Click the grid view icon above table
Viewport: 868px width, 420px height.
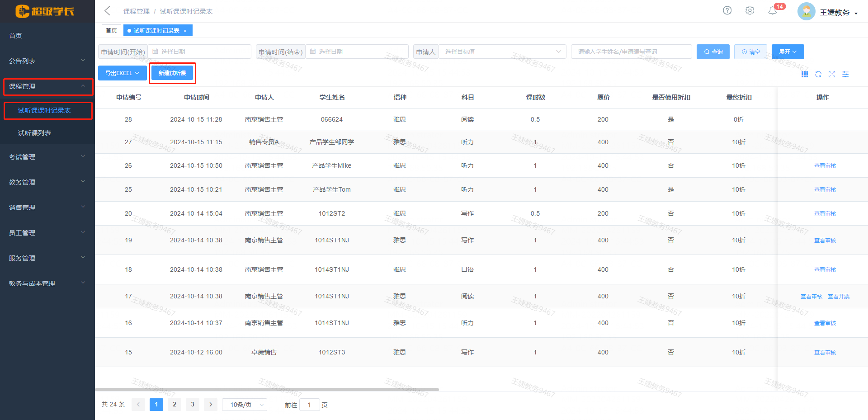coord(805,74)
